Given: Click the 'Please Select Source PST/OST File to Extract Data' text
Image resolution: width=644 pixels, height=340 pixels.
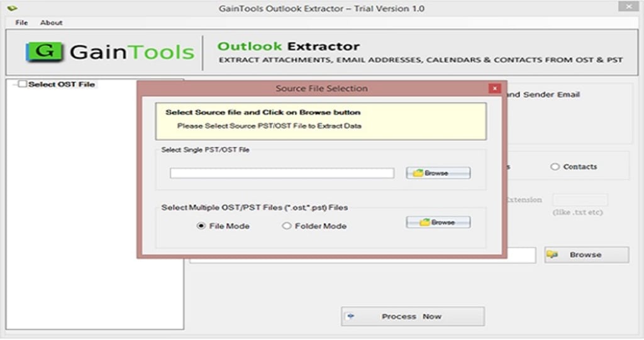Looking at the screenshot, I should (x=269, y=126).
